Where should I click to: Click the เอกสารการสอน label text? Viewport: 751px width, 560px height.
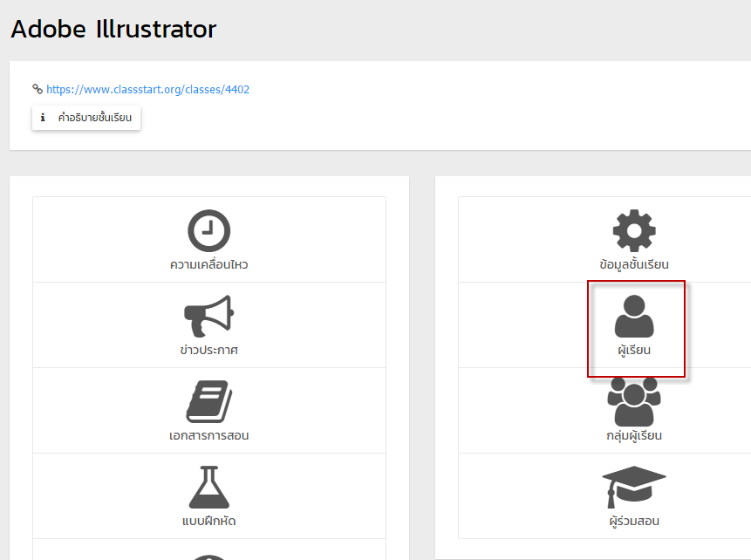pyautogui.click(x=208, y=435)
